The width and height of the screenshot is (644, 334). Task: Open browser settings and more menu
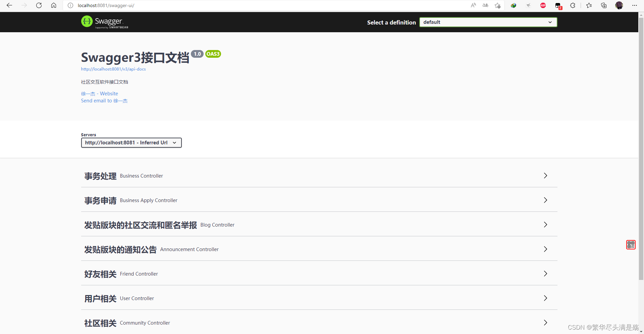635,5
